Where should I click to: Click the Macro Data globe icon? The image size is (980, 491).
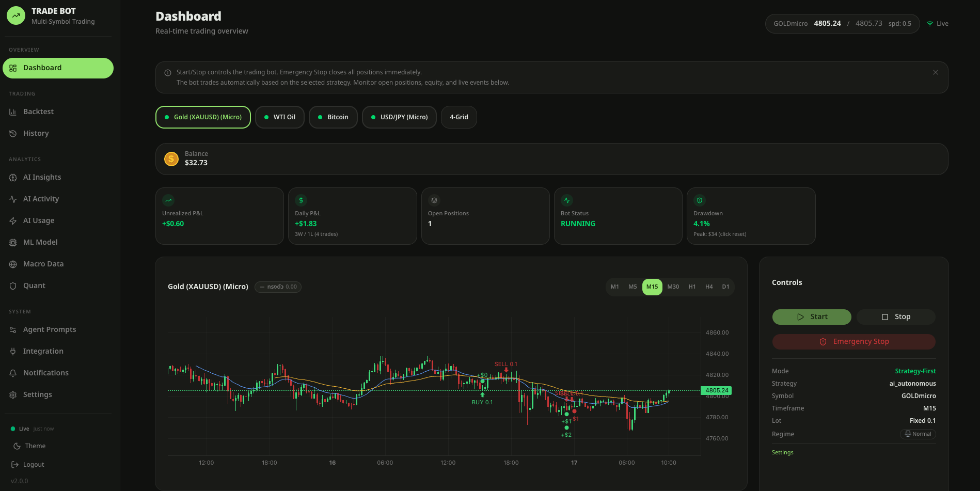(x=13, y=264)
